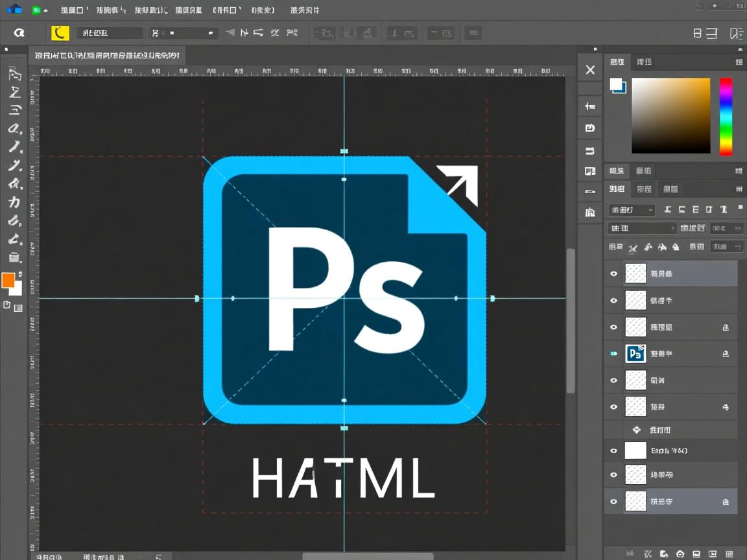Click bottommost icon in the collapsed panel strip
The height and width of the screenshot is (560, 747).
point(590,212)
